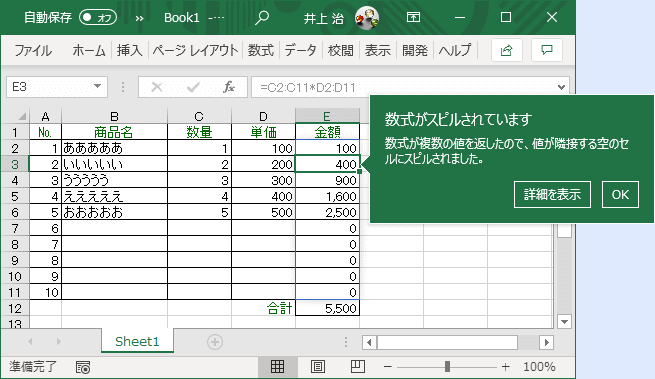Click the 単価 header cell
This screenshot has width=655, height=379.
tap(263, 132)
